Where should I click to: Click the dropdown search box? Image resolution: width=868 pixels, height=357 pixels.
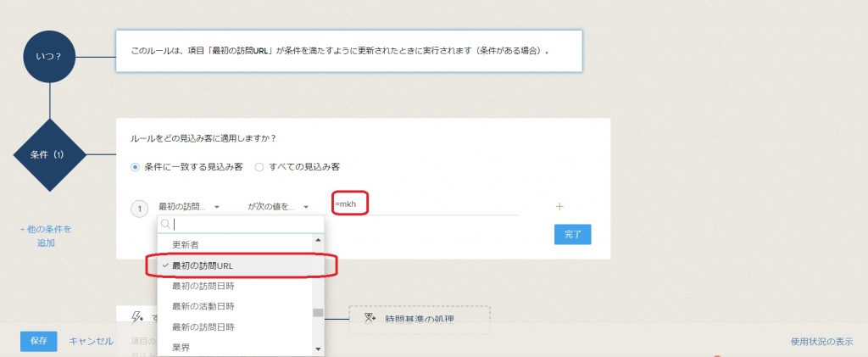(x=241, y=224)
